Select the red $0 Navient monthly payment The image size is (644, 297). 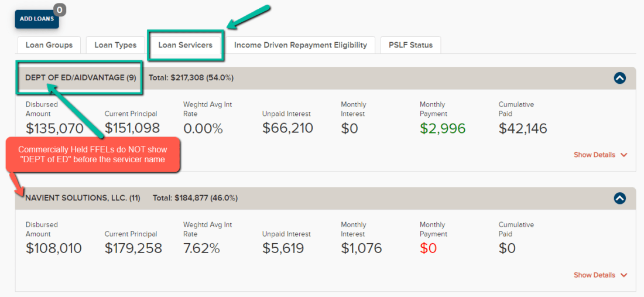428,248
